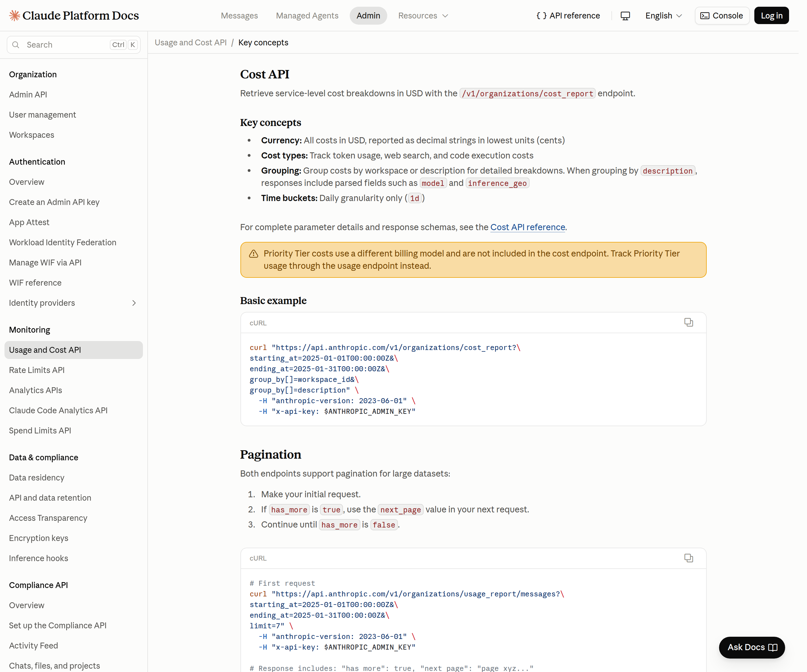Copy the Pagination cURL code block
This screenshot has height=672, width=807.
pos(696,564)
